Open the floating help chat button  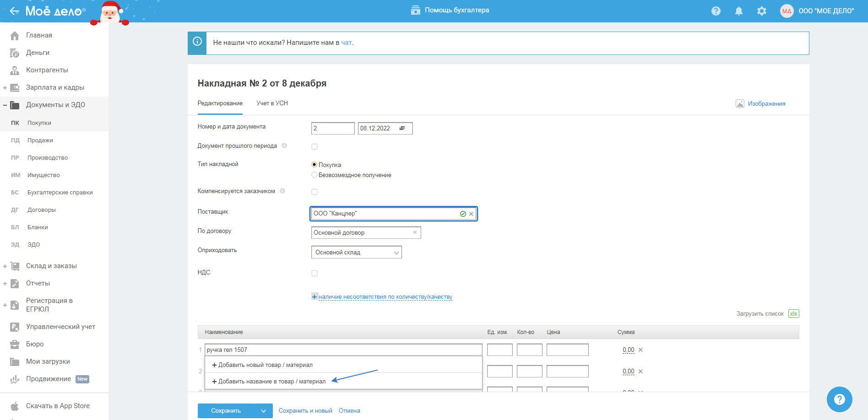click(x=839, y=399)
